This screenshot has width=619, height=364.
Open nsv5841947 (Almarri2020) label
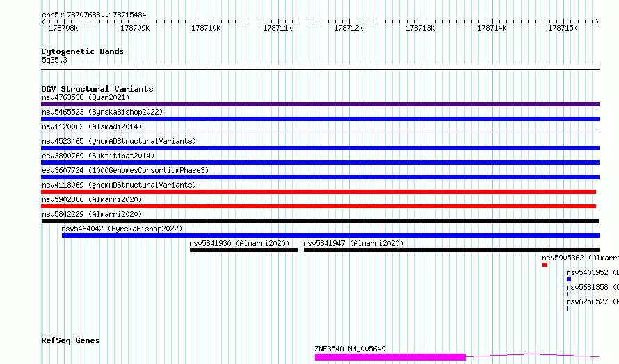pos(353,243)
